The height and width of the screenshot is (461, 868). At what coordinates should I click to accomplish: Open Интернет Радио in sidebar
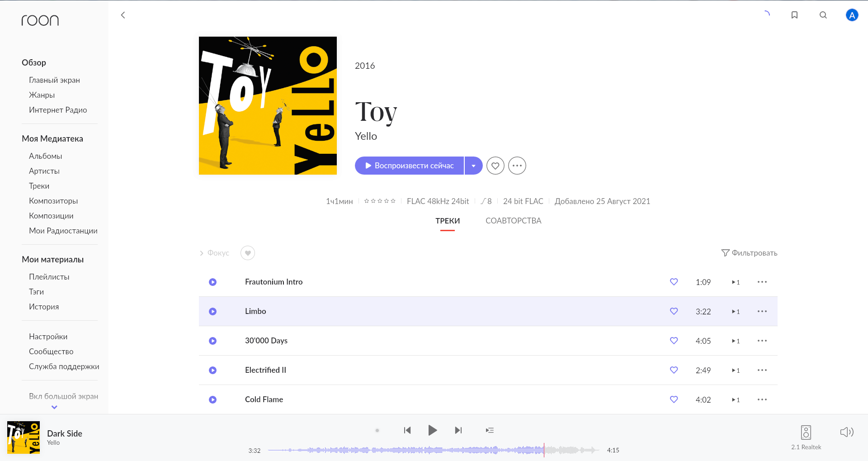(x=58, y=110)
